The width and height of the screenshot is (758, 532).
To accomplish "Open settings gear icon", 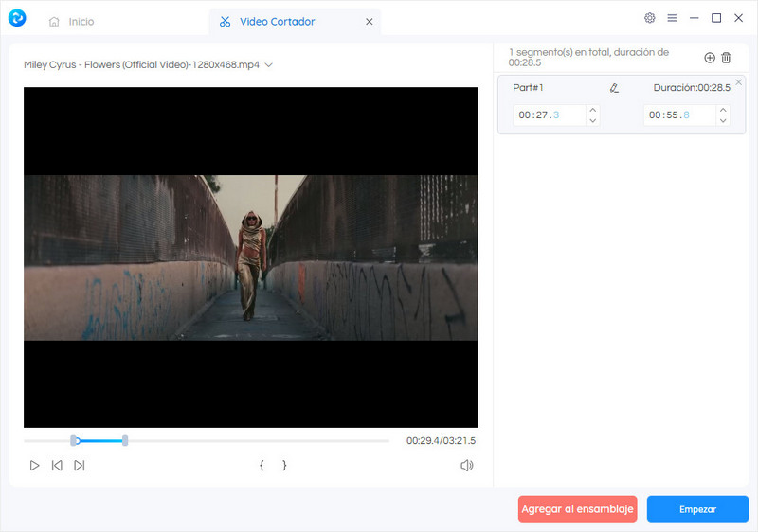I will coord(650,18).
